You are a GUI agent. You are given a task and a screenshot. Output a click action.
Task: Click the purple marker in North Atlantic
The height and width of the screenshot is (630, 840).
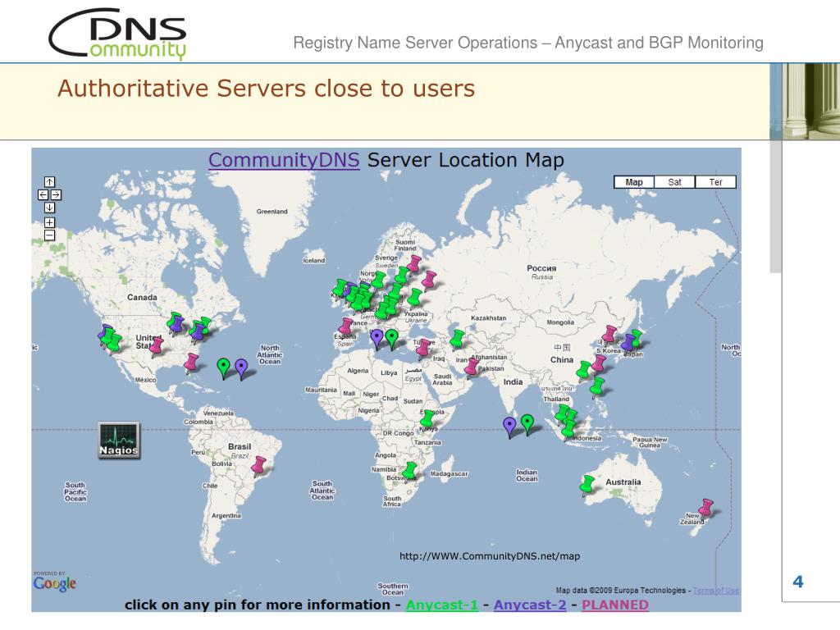242,368
